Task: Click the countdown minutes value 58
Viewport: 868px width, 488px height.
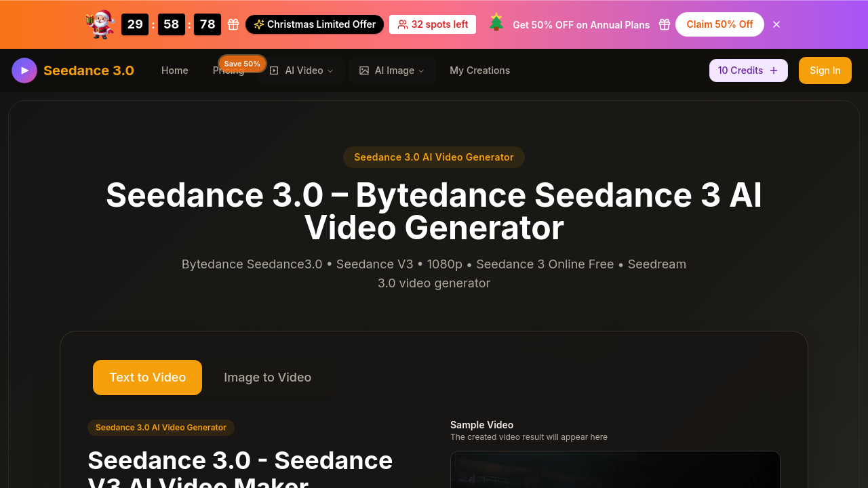Action: pos(172,24)
